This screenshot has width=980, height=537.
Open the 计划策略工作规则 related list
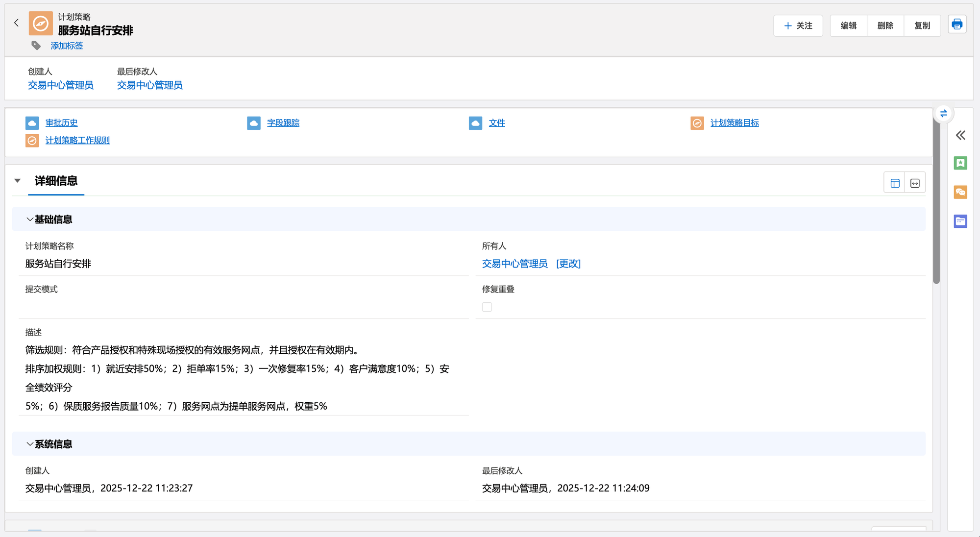tap(77, 141)
